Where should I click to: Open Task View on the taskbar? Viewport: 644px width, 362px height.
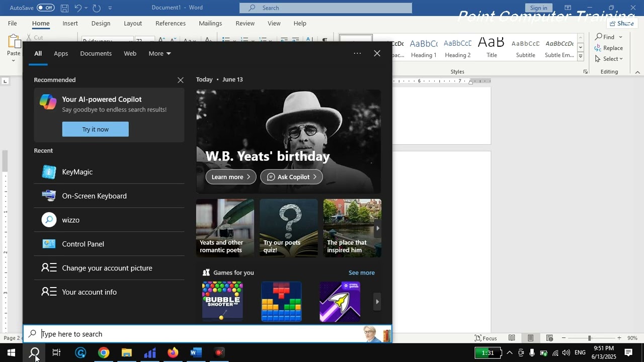click(x=56, y=353)
